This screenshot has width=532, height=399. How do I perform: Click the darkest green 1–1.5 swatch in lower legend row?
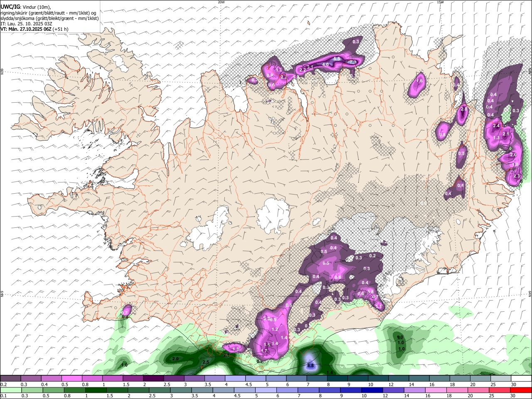coord(96,389)
